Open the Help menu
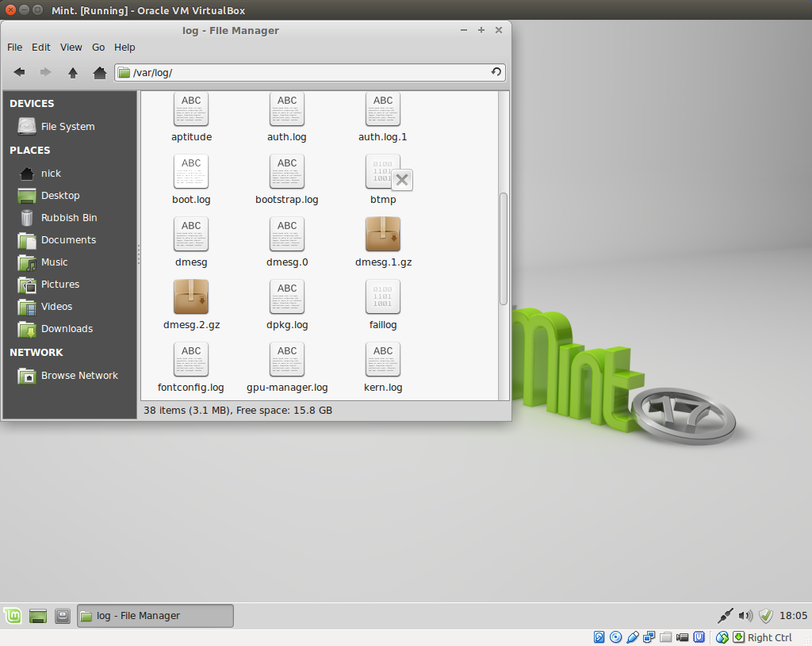 (x=124, y=47)
